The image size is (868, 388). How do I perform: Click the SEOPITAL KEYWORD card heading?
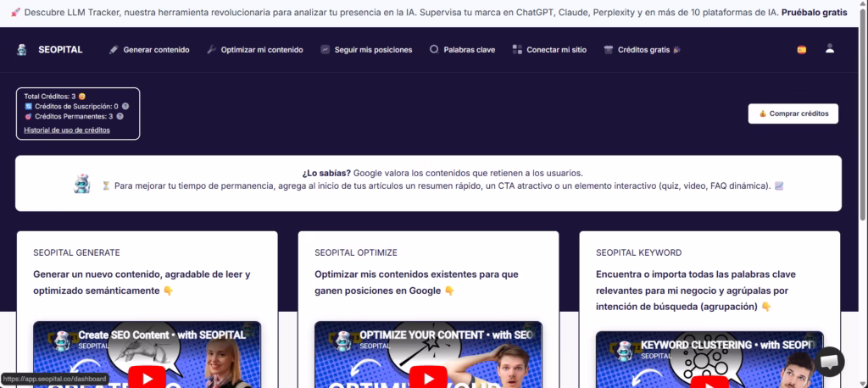(639, 253)
